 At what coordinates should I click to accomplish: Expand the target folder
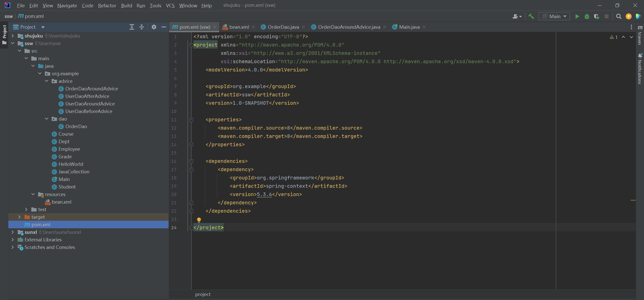coord(19,217)
